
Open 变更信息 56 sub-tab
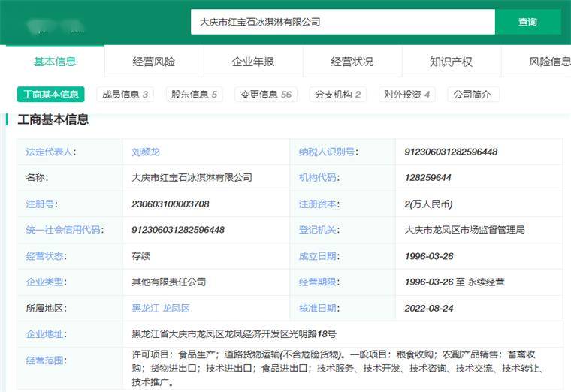click(x=266, y=95)
